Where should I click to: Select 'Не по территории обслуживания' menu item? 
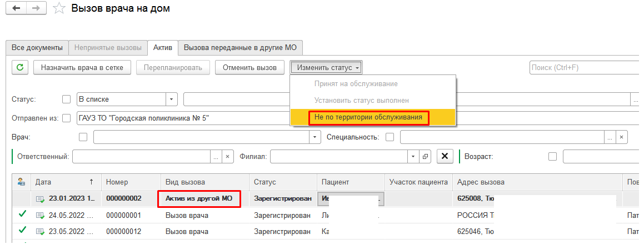click(x=368, y=117)
